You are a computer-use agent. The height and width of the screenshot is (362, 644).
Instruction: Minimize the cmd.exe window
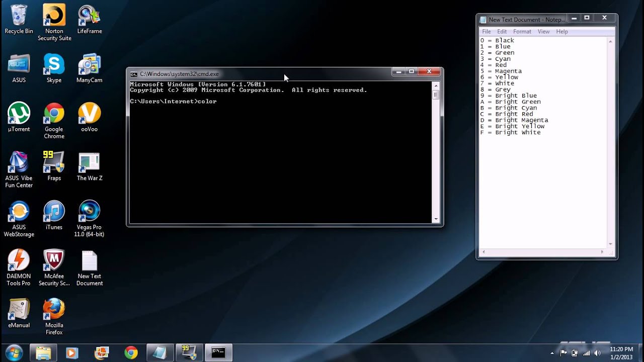coord(398,72)
